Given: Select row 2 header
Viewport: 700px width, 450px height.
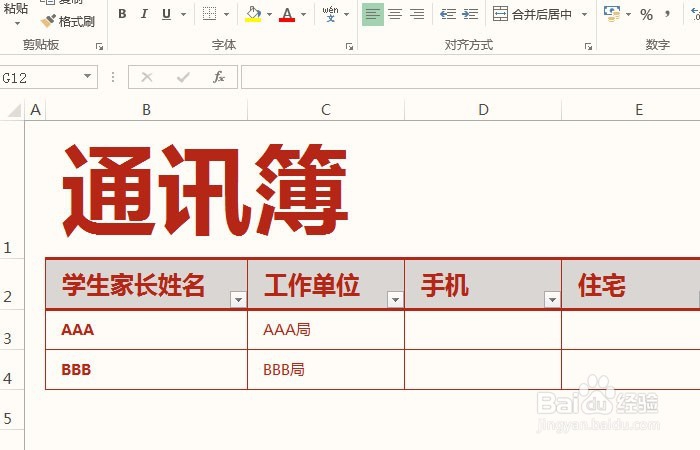Looking at the screenshot, I should (12, 284).
